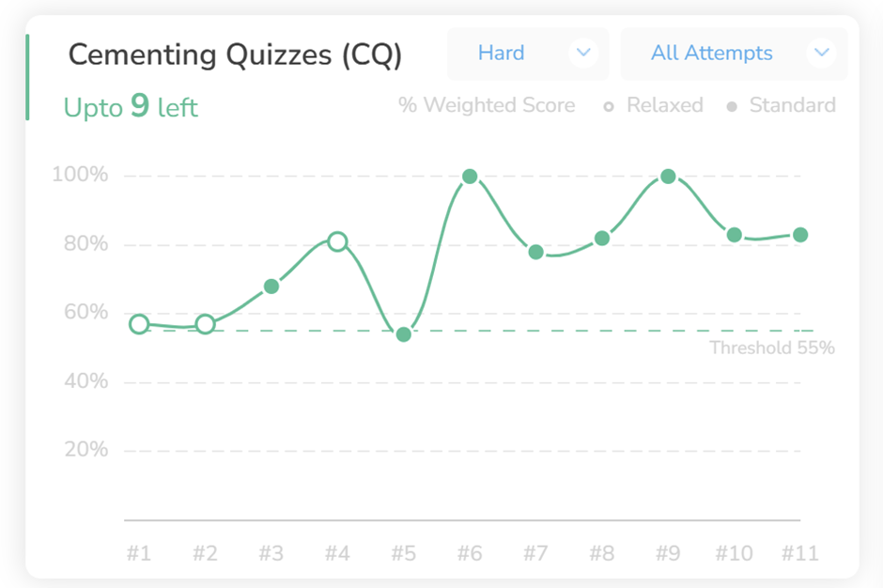This screenshot has height=588, width=883.
Task: Click the chevron beside All Attempts
Action: pos(822,54)
